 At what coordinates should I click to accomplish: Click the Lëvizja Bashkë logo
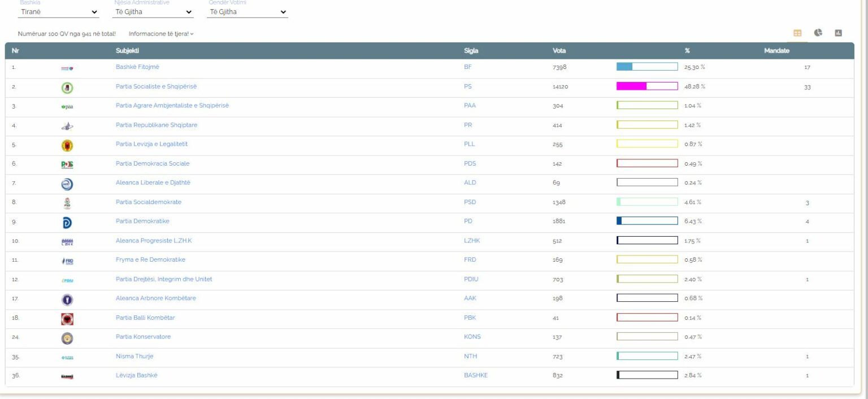67,377
